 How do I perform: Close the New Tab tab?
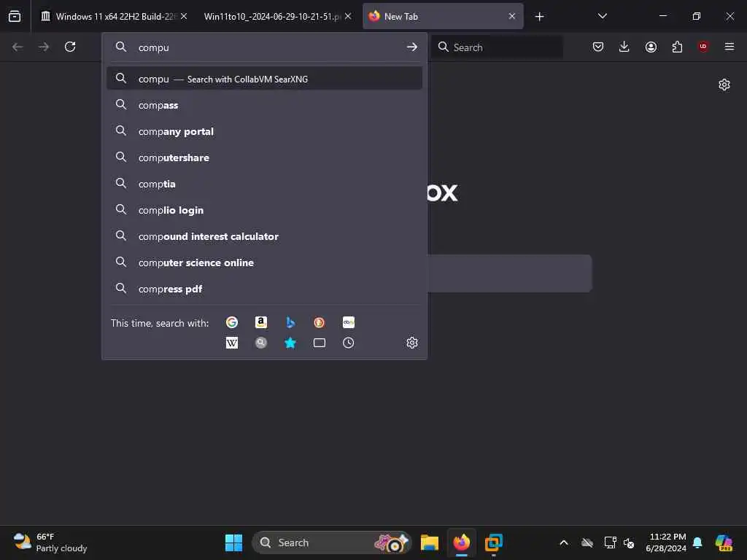[x=512, y=16]
